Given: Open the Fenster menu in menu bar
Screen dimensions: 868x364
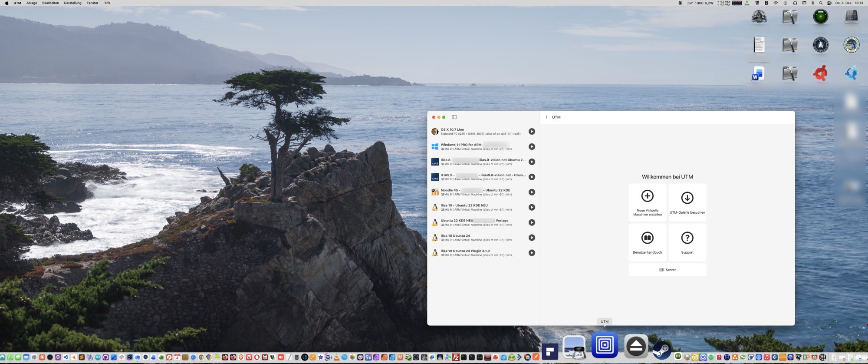Looking at the screenshot, I should [x=92, y=3].
